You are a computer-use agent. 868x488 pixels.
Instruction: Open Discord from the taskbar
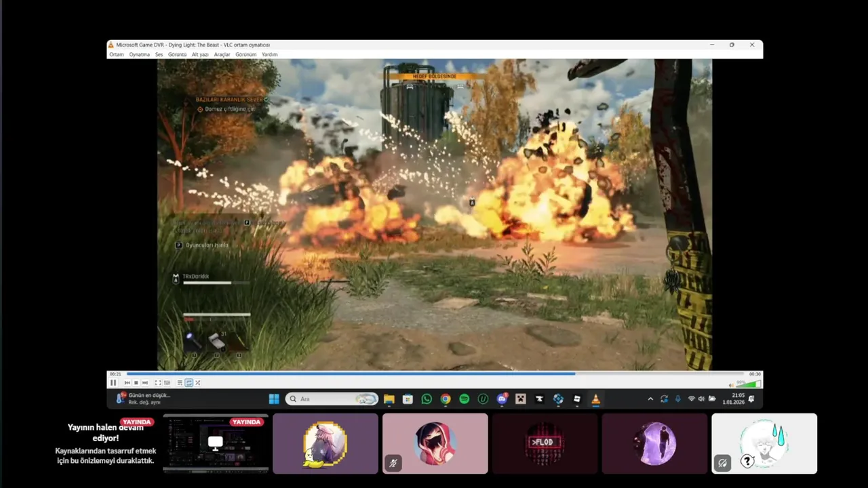pyautogui.click(x=502, y=399)
